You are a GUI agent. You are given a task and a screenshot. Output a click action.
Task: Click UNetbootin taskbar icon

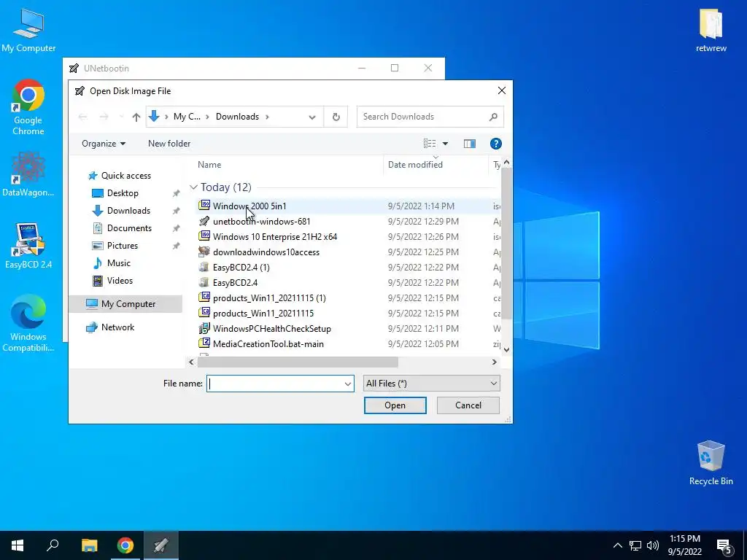(x=160, y=545)
